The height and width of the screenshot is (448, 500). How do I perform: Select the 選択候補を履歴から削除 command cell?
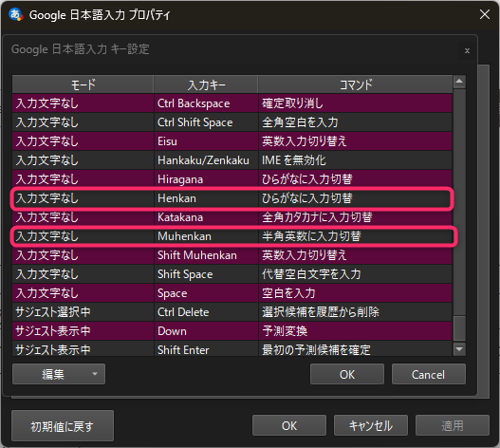coord(355,312)
